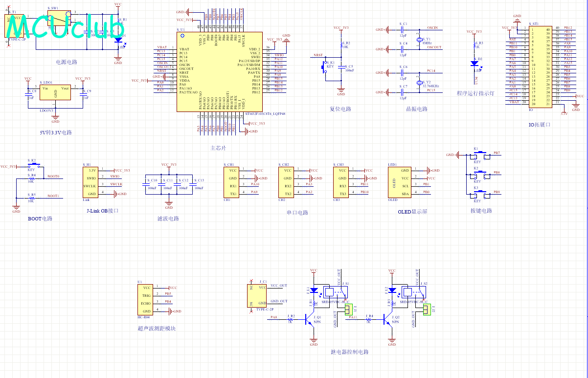Select the S_CH3 serial port connector
The height and width of the screenshot is (378, 588).
click(342, 182)
